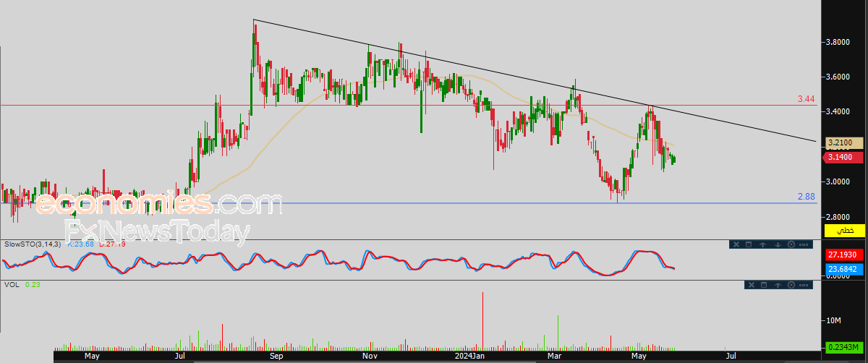This screenshot has height=363, width=868.
Task: Click the 3.2100 moving average price tag
Action: [844, 143]
